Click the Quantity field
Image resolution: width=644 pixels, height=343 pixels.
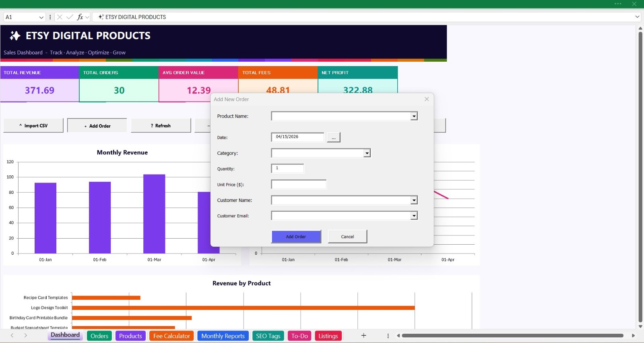(288, 168)
